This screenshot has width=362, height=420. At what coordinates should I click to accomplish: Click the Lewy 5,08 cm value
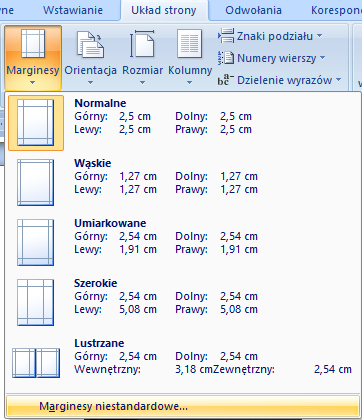(138, 309)
